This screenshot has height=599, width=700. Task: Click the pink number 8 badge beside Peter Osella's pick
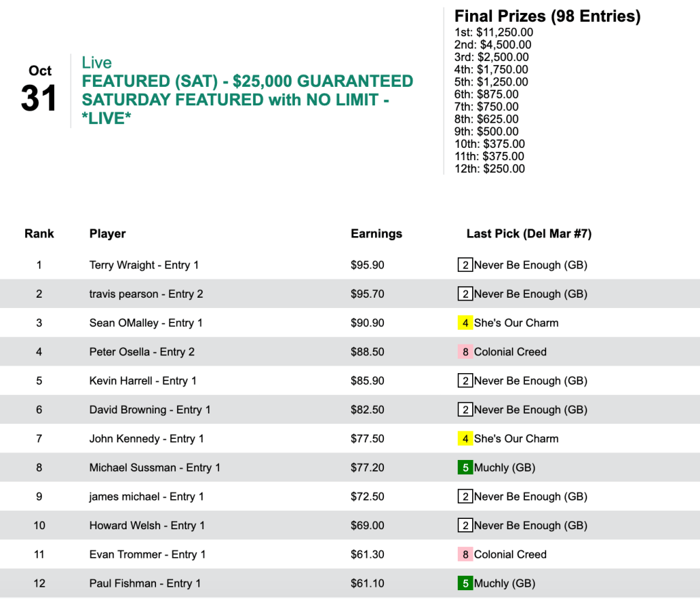465,352
